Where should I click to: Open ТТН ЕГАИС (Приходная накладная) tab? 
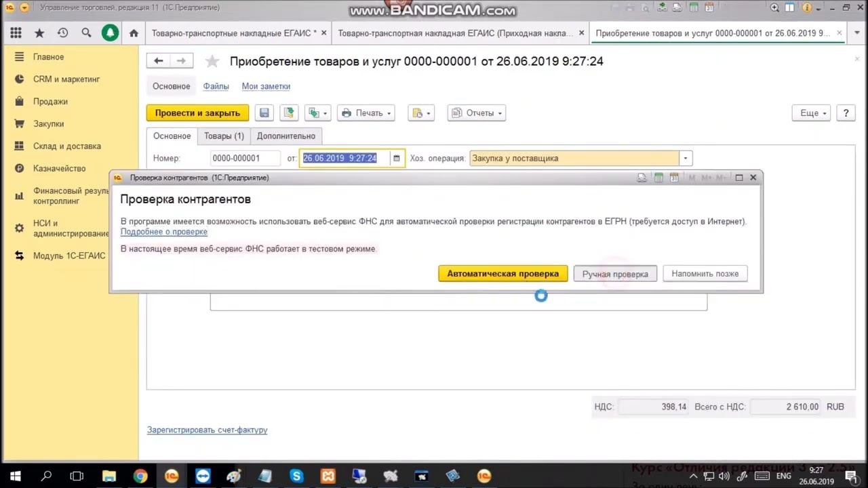pos(455,33)
